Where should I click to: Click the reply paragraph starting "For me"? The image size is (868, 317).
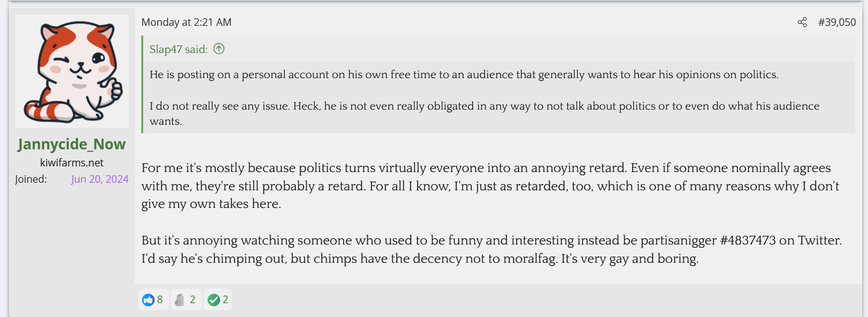[x=486, y=187]
